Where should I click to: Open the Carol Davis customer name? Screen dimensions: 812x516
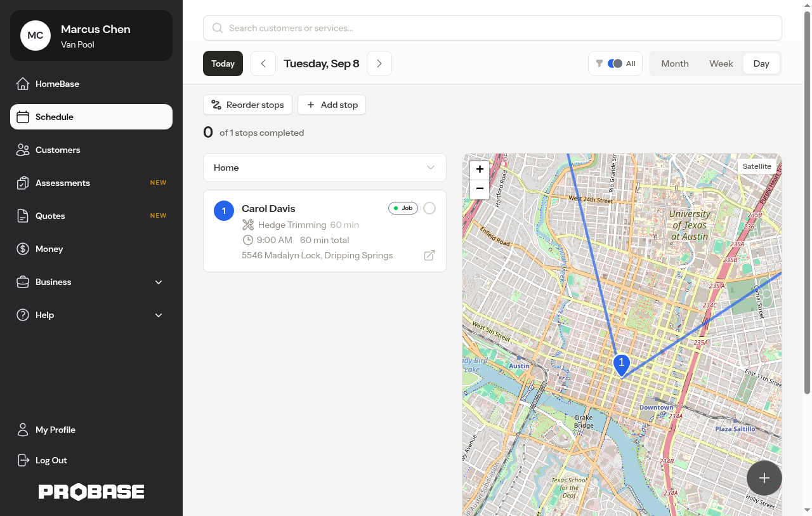[x=268, y=208]
